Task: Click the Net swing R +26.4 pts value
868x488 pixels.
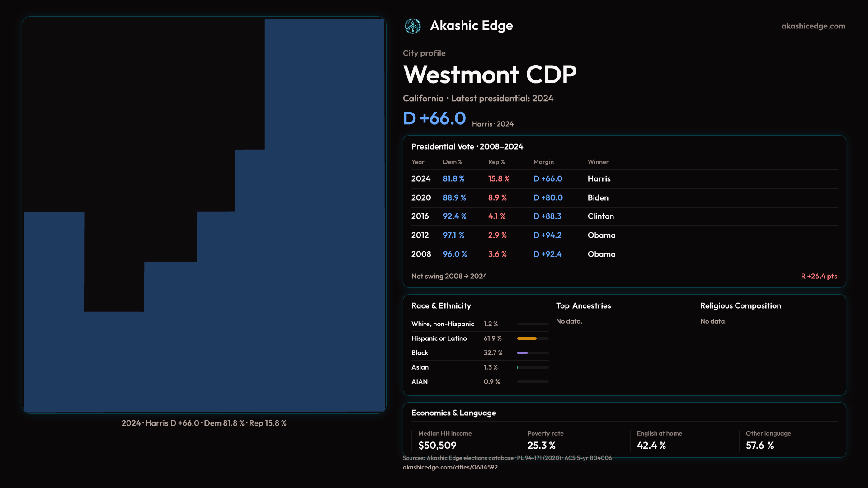Action: tap(819, 276)
